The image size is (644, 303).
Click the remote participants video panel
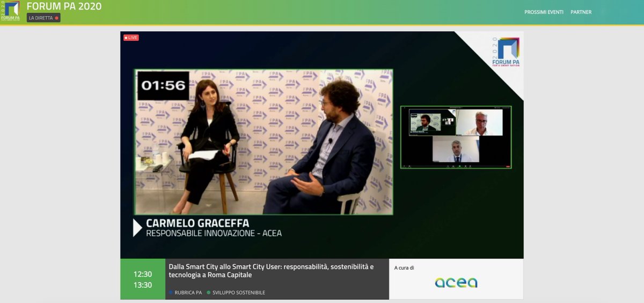point(456,137)
